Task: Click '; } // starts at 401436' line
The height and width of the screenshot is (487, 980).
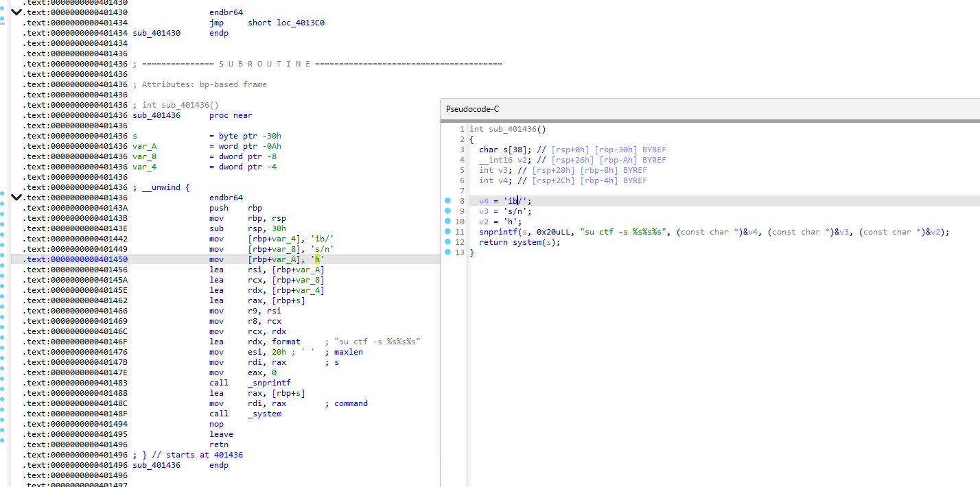Action: [187, 455]
